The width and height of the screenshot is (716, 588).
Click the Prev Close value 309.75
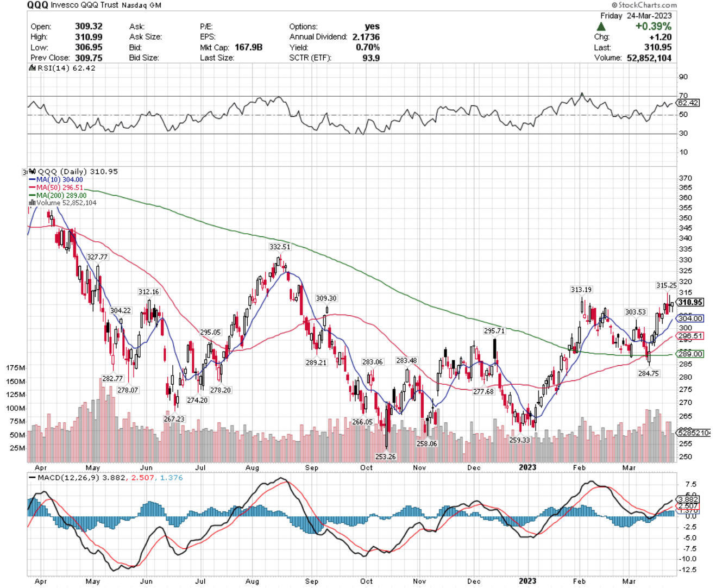point(89,58)
